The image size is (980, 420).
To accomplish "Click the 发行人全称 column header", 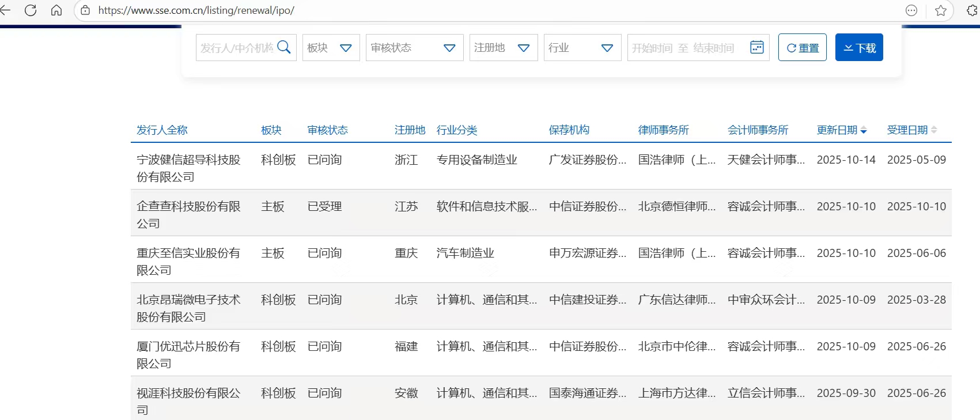I will (x=162, y=130).
